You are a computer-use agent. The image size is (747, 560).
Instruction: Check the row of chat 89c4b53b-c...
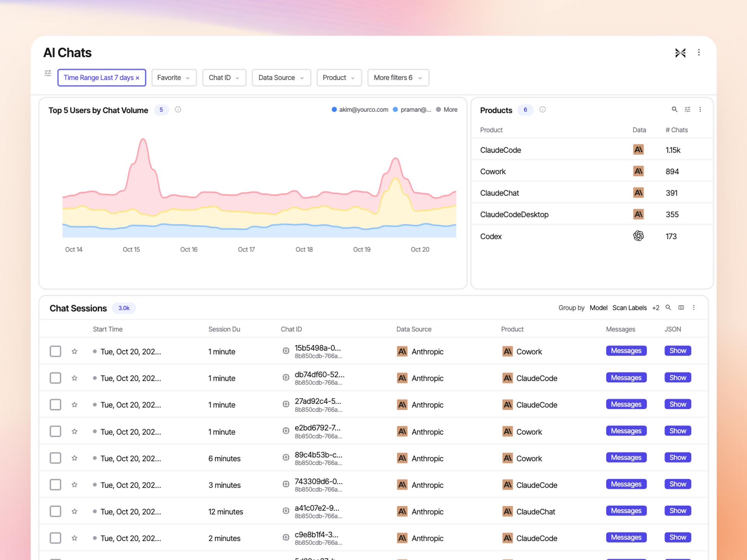pyautogui.click(x=56, y=458)
